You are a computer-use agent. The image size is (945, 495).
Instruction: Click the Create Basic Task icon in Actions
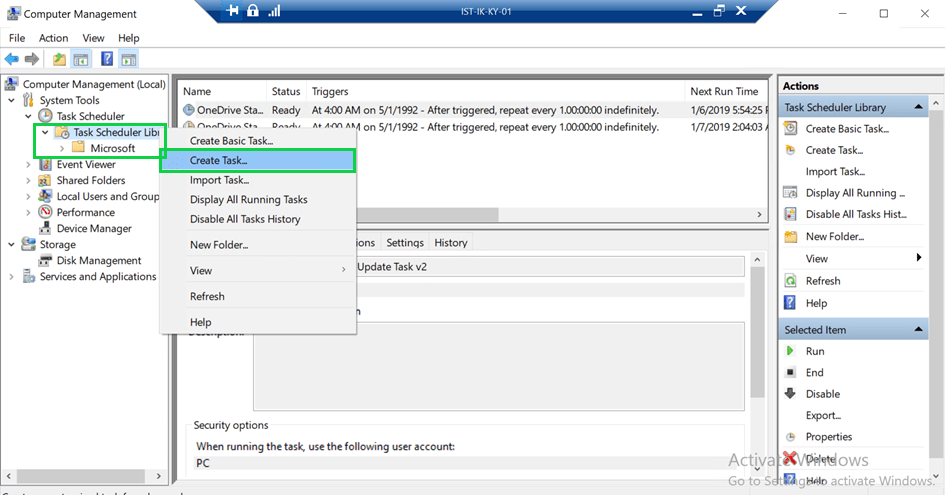(790, 128)
